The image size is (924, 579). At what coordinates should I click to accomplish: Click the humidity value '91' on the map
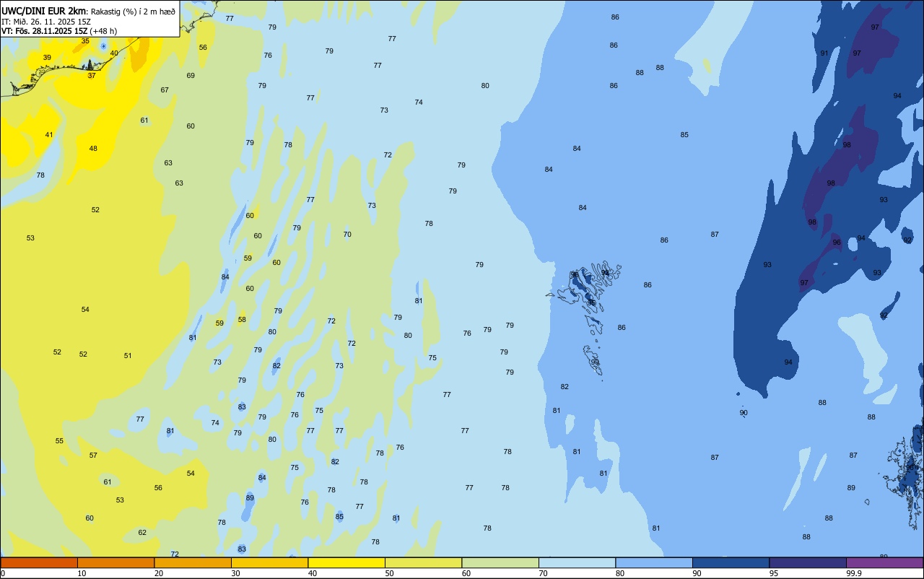(x=824, y=53)
